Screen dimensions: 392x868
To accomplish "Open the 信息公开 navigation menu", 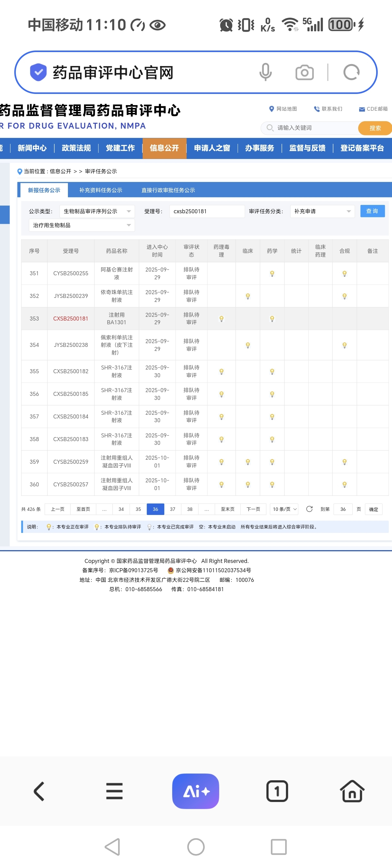I will (164, 148).
